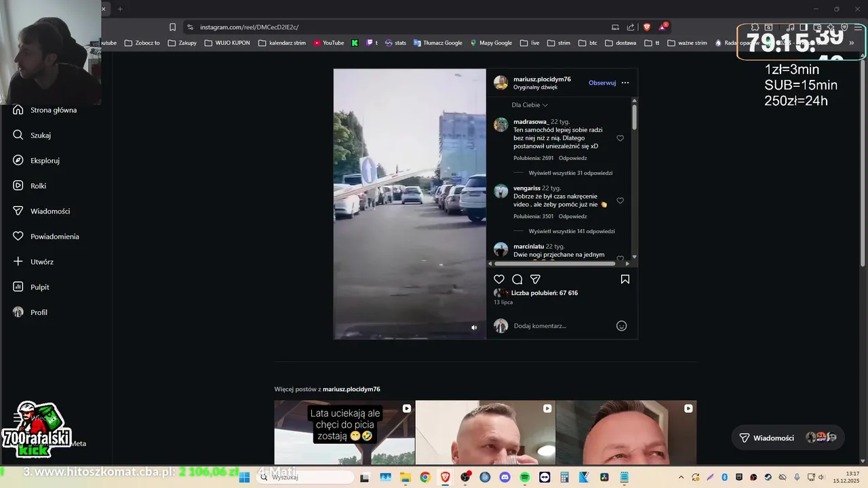Open WUJO KUPON bookmark folder
Screen dimensions: 868x488
tap(227, 43)
